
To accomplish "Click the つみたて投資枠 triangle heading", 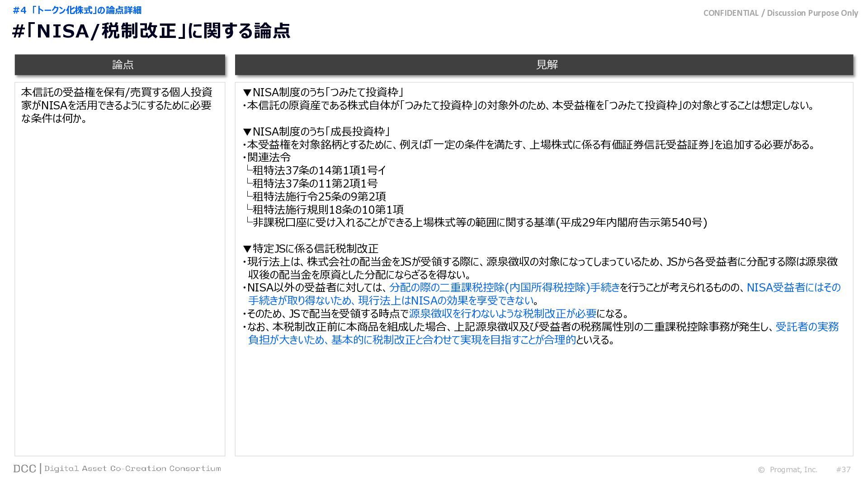I will coord(323,92).
